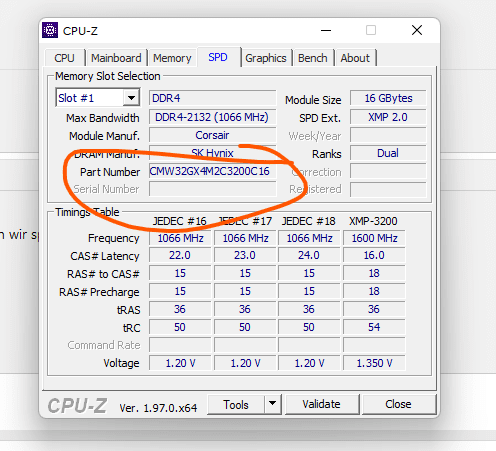Click the SK Hynix DRAM manufacturer value

coord(212,153)
